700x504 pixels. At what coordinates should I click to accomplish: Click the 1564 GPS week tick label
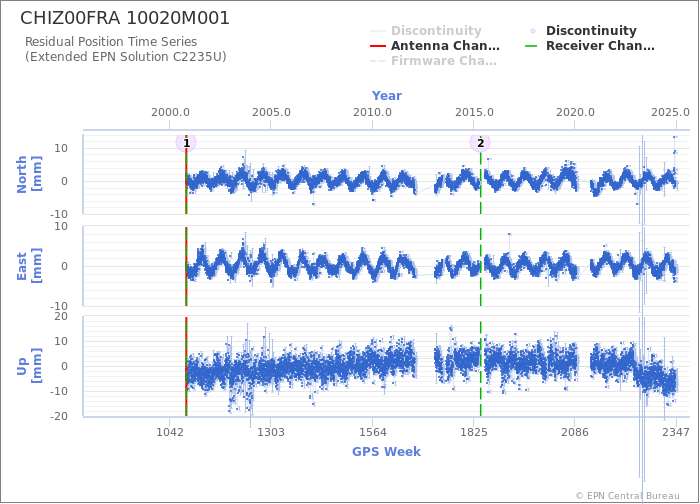[373, 433]
